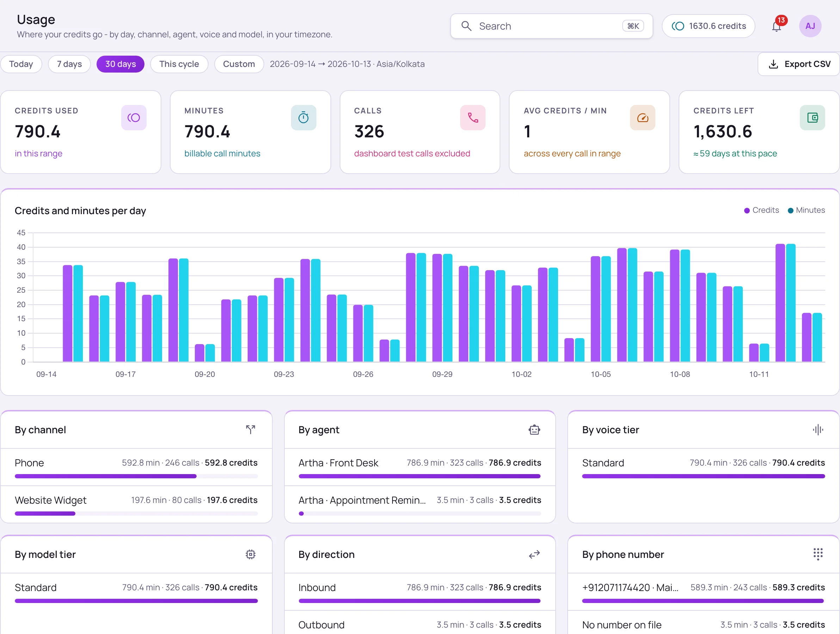Select the 7 days range tab
Screen dimensions: 840x634
point(69,64)
